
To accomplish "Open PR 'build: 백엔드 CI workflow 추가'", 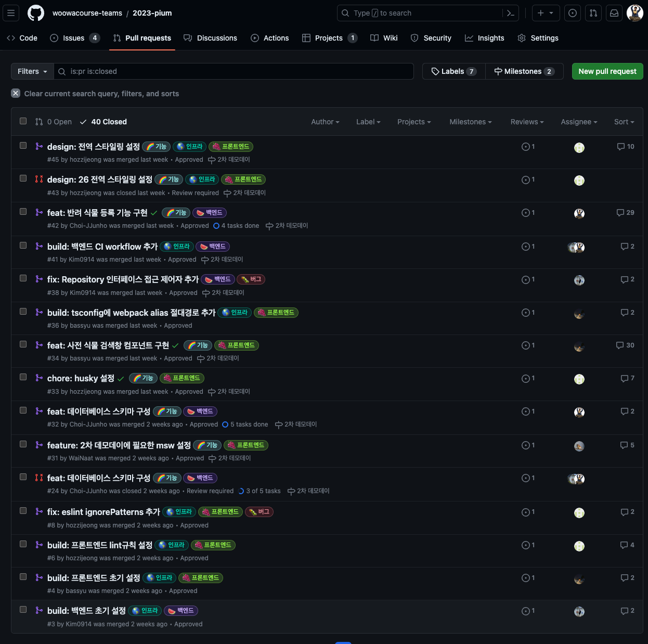I will [x=102, y=247].
